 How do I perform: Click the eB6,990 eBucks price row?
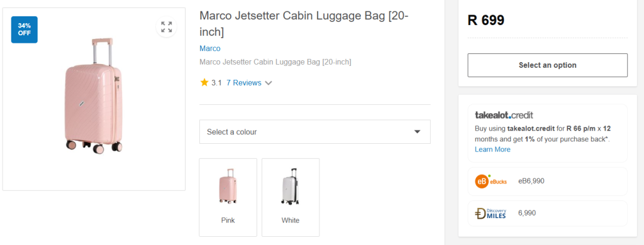tap(548, 182)
